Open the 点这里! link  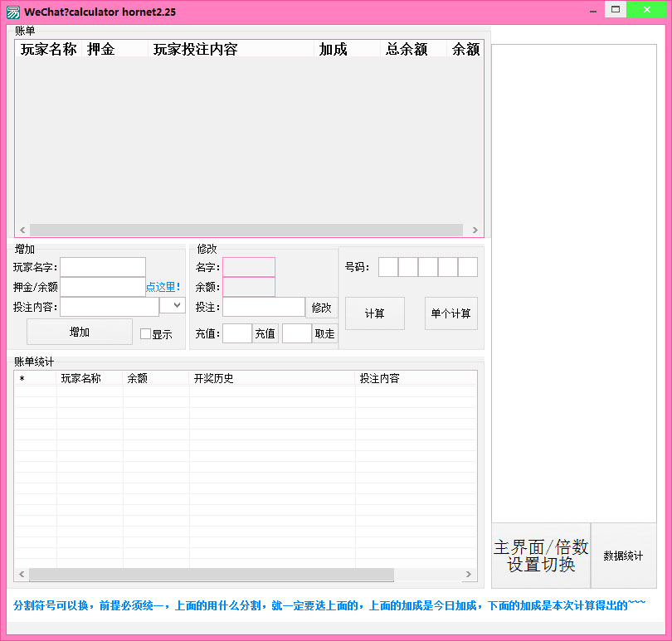pyautogui.click(x=163, y=287)
